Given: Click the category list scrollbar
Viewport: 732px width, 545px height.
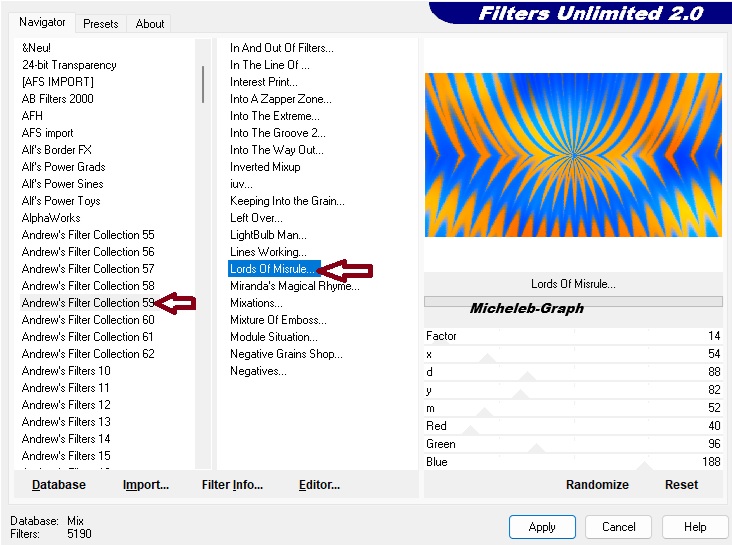Looking at the screenshot, I should coord(203,84).
